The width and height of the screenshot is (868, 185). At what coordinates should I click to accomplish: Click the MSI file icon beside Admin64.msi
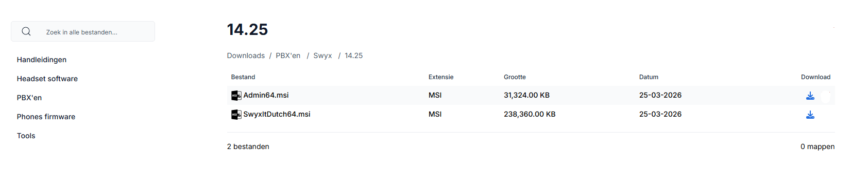(x=236, y=95)
